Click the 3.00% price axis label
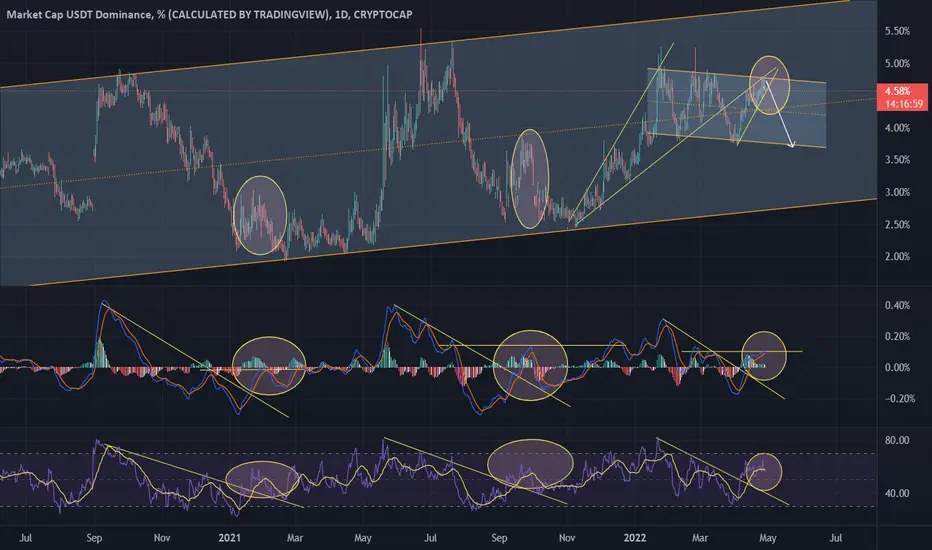Screen dimensions: 932x550 [898, 192]
